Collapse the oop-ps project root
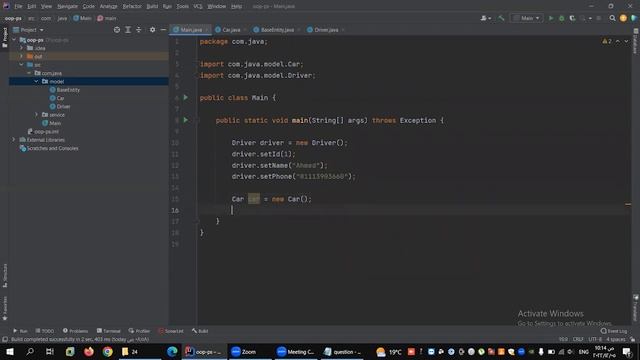The image size is (640, 360). [14, 40]
